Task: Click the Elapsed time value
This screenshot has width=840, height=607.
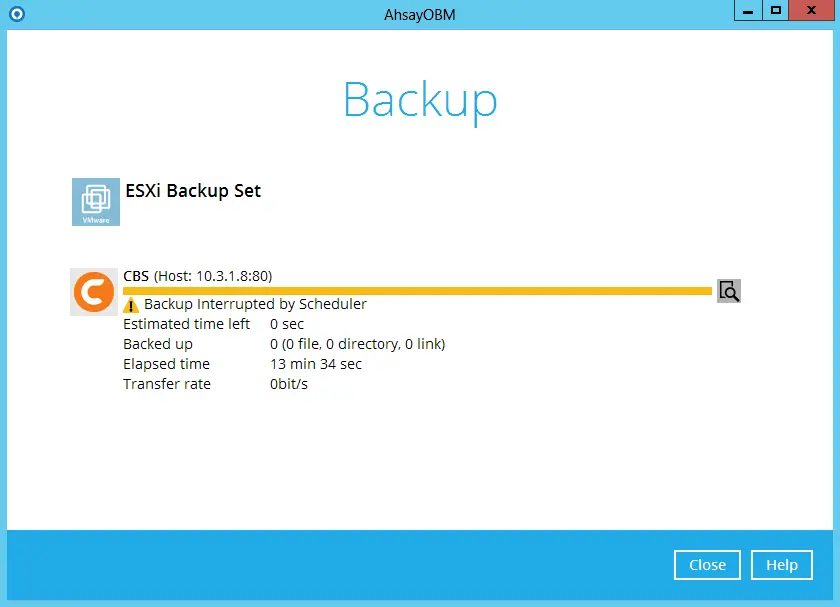Action: 315,364
